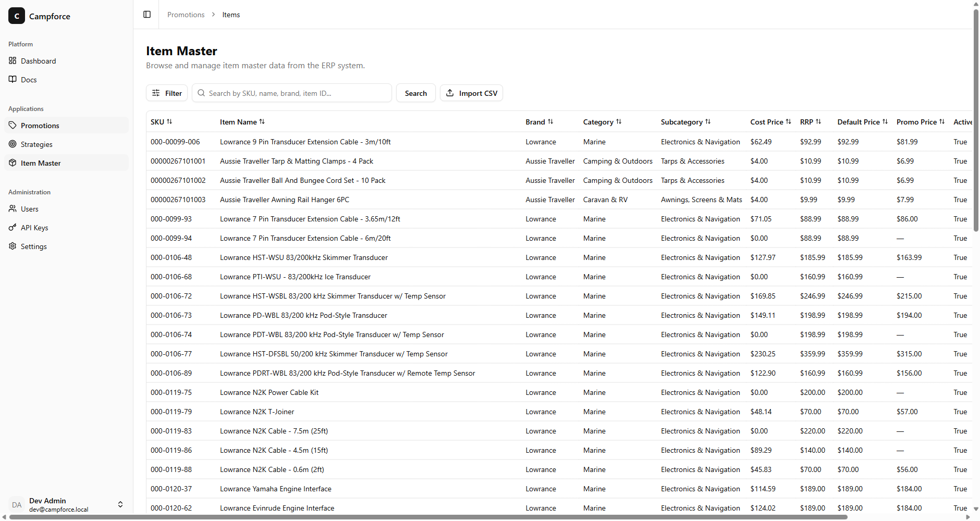Click 'Lowrance N2K T-Joiner' item name
The image size is (980, 521).
[x=257, y=412]
